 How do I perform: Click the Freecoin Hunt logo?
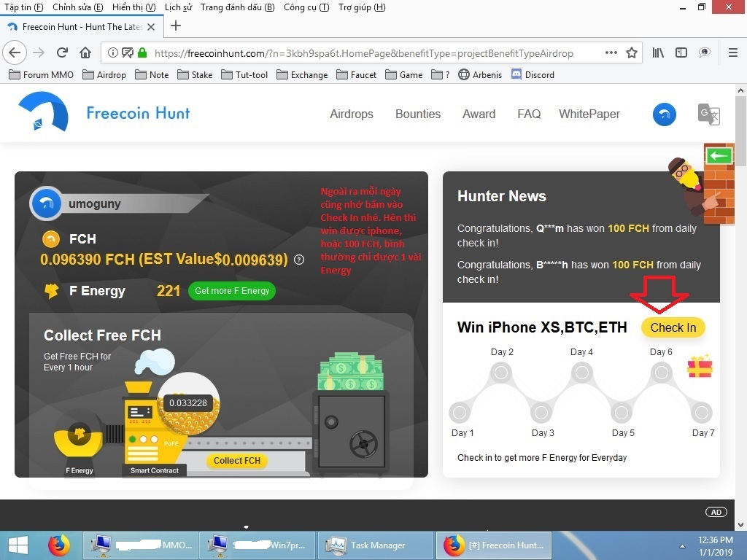click(104, 113)
